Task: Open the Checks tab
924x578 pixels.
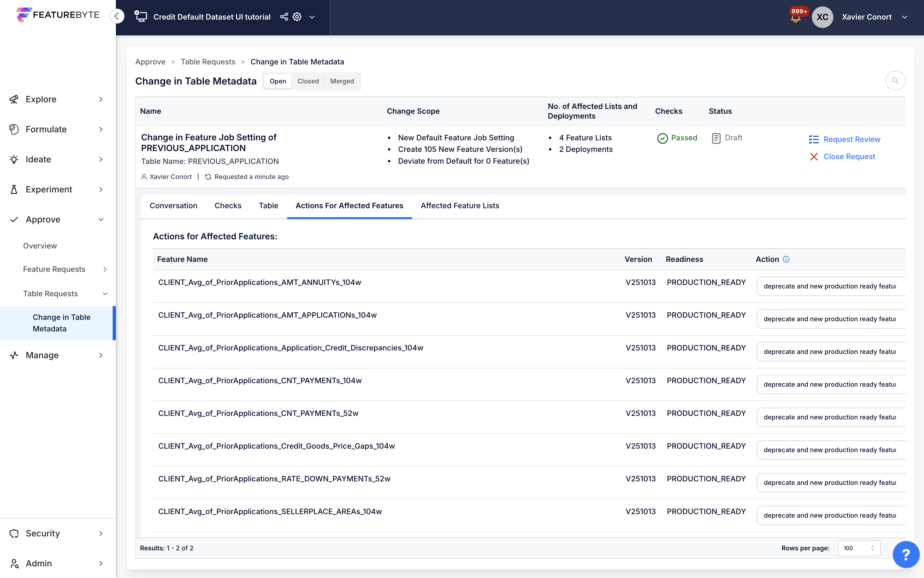Action: (x=228, y=206)
